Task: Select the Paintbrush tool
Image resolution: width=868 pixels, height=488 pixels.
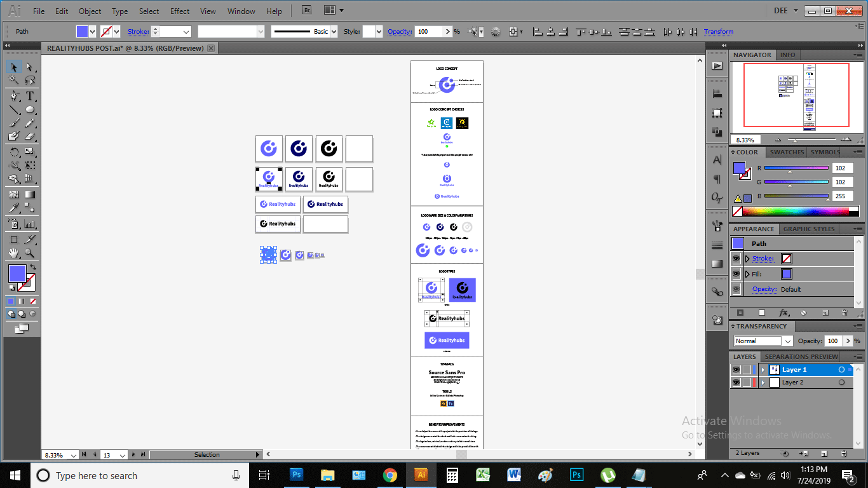Action: click(x=14, y=123)
